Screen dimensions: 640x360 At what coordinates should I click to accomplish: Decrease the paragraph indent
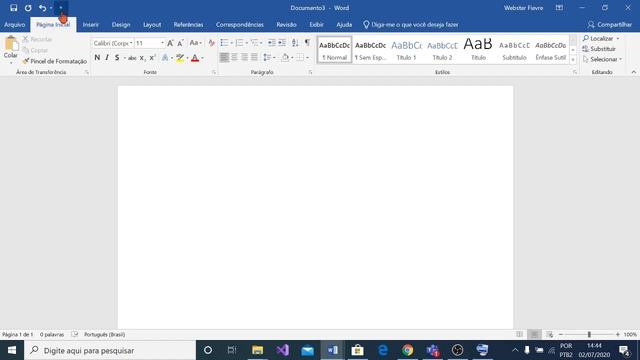coord(271,43)
